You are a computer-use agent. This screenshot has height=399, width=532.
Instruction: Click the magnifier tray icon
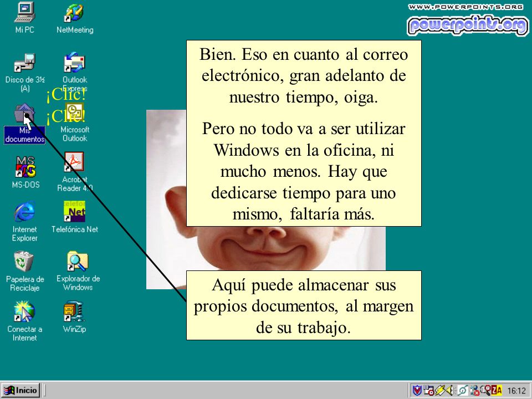486,391
